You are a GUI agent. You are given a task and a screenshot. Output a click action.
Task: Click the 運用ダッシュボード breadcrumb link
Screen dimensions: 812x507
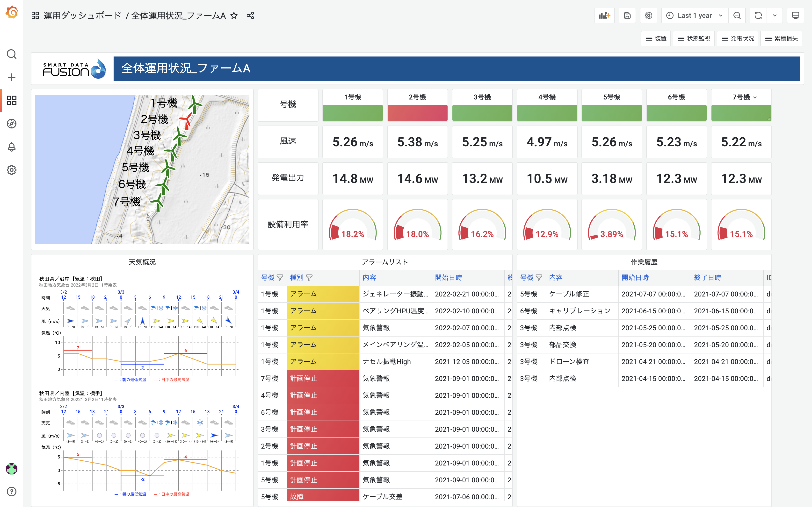82,15
